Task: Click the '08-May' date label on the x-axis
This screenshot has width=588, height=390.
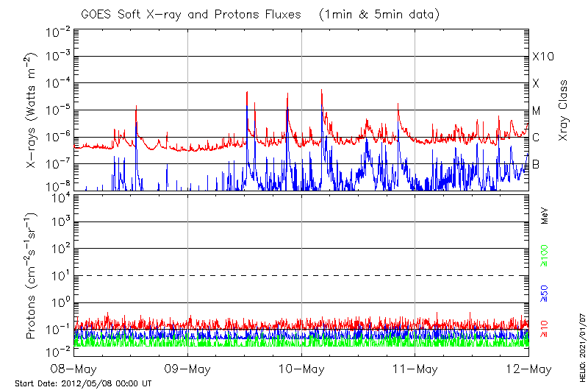Action: tap(74, 368)
